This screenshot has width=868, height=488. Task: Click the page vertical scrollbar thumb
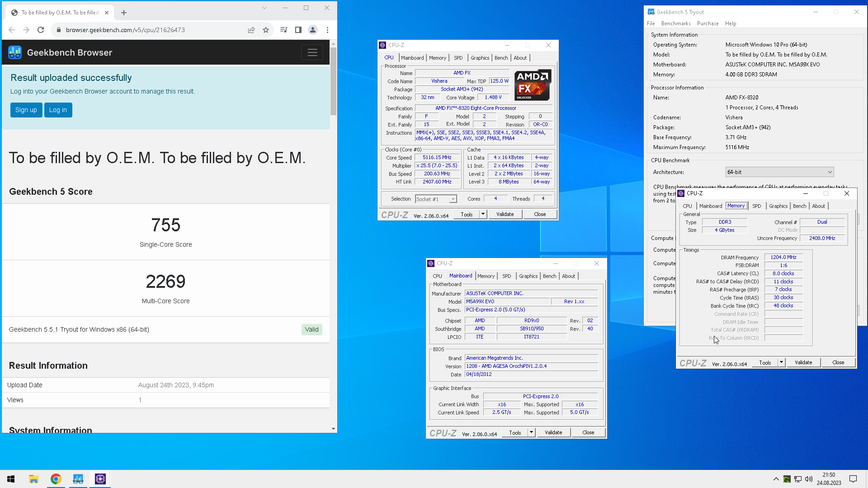coord(333,81)
